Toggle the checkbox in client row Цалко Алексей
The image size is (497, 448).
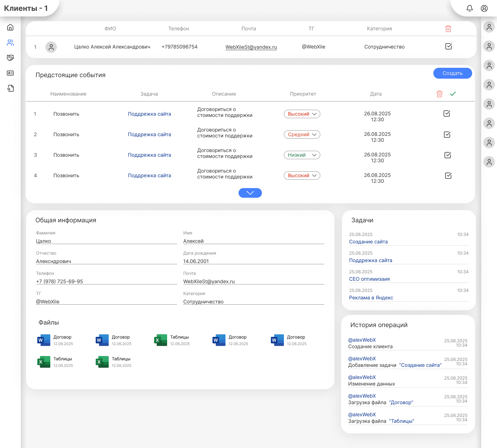(448, 47)
